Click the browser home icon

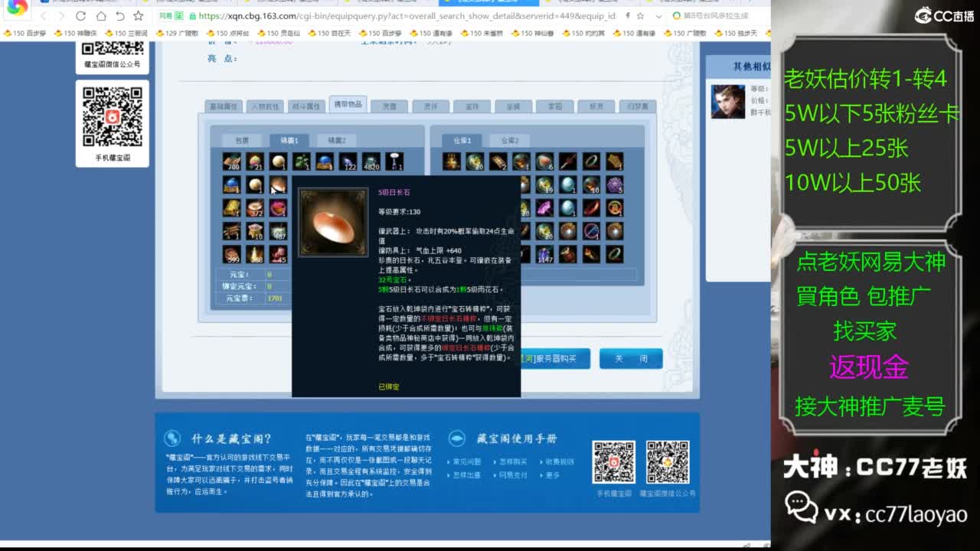(x=102, y=15)
